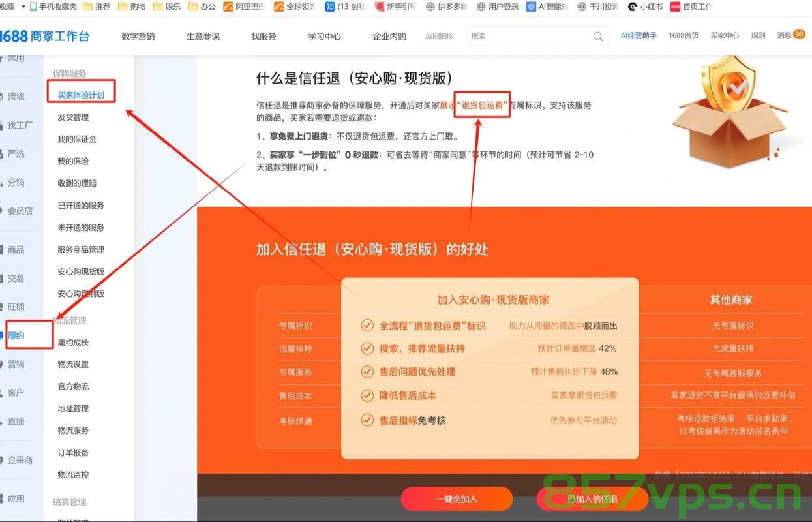Open 履约成长 submenu item

click(73, 343)
